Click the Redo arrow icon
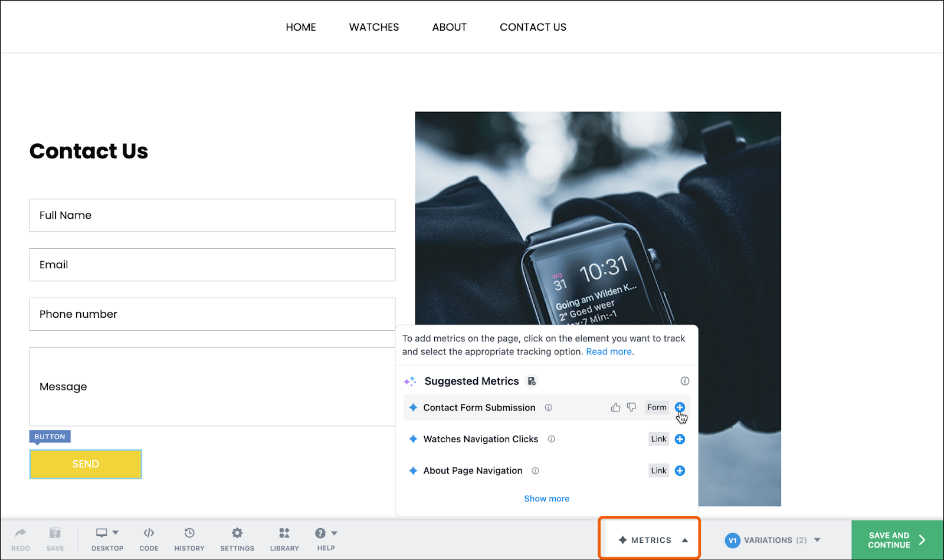This screenshot has height=560, width=944. 21,533
